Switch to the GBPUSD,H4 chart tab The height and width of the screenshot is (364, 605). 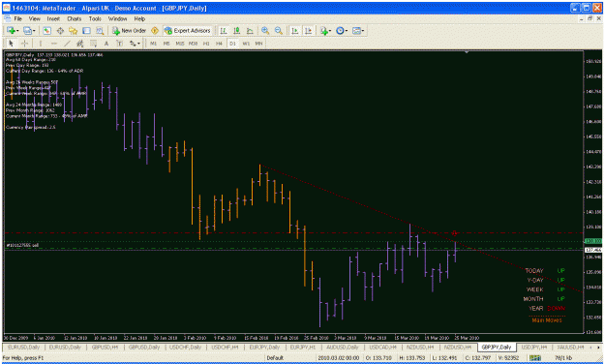tap(105, 348)
